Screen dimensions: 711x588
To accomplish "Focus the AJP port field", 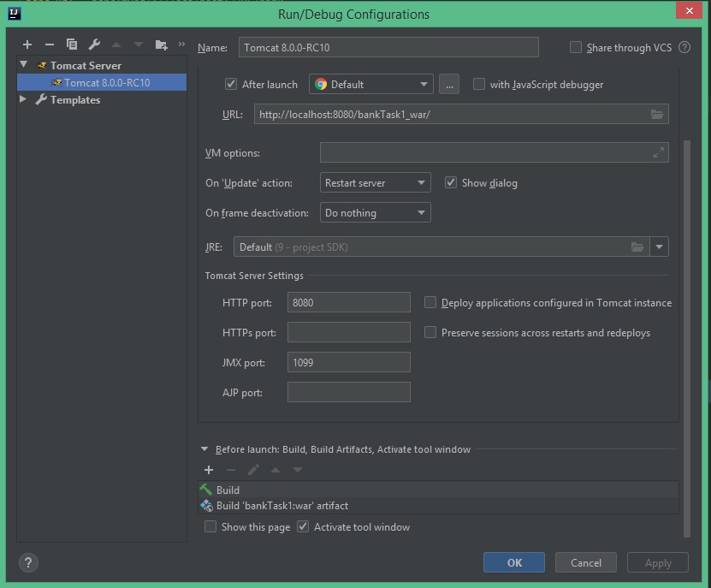I will click(349, 393).
